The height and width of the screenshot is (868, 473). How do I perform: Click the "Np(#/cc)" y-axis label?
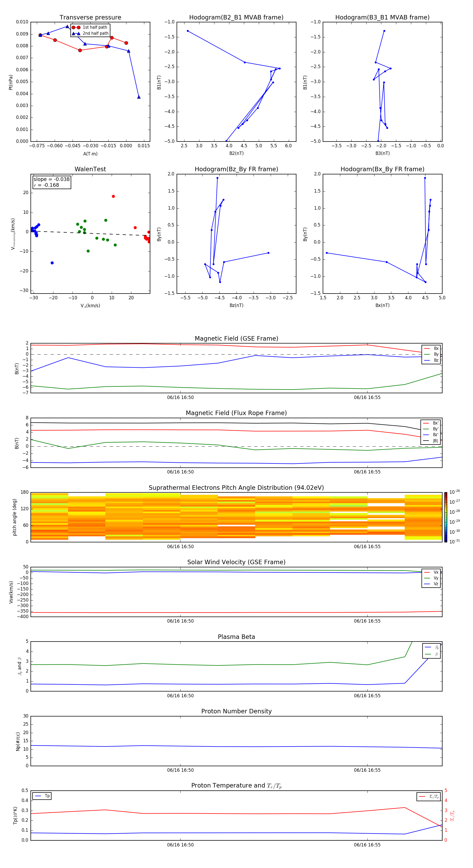pyautogui.click(x=18, y=741)
